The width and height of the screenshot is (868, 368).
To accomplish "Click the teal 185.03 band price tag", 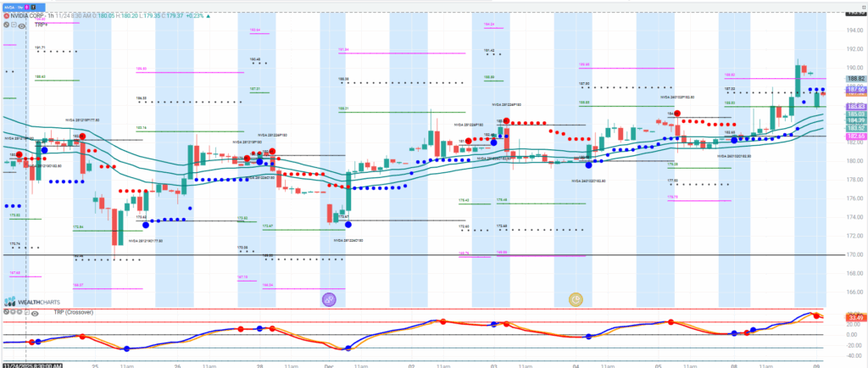I will click(x=856, y=114).
